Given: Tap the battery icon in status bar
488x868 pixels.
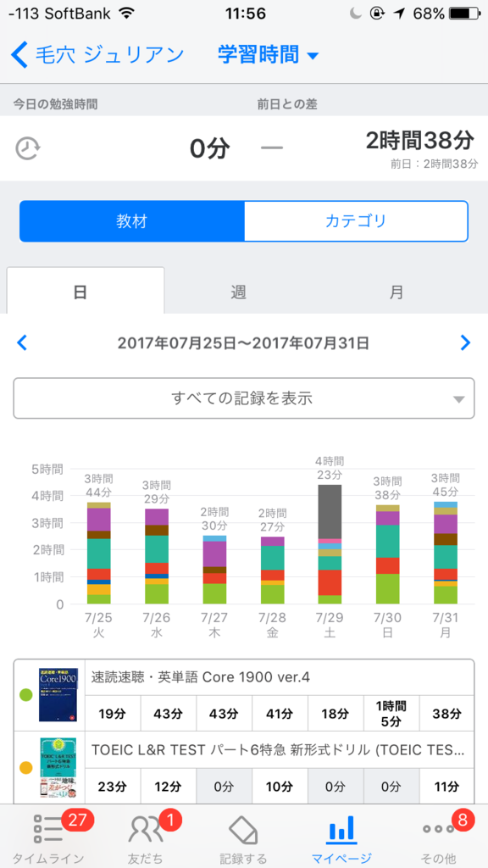Looking at the screenshot, I should pos(465,14).
